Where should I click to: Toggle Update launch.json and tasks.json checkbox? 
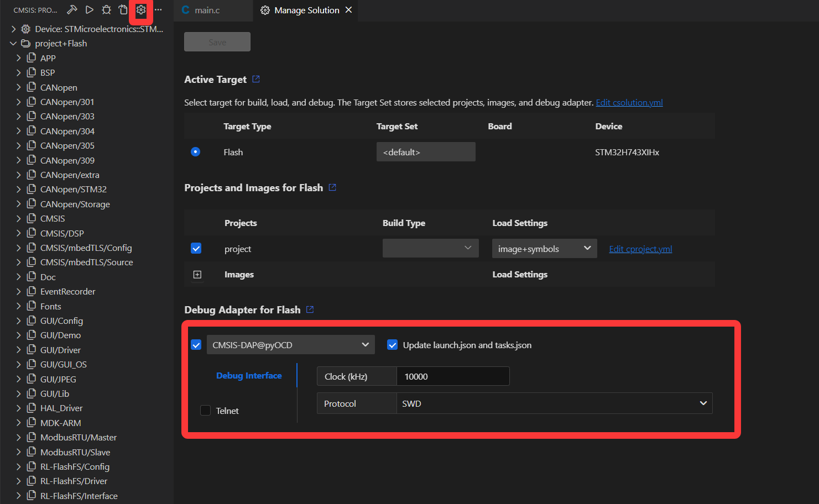[392, 345]
